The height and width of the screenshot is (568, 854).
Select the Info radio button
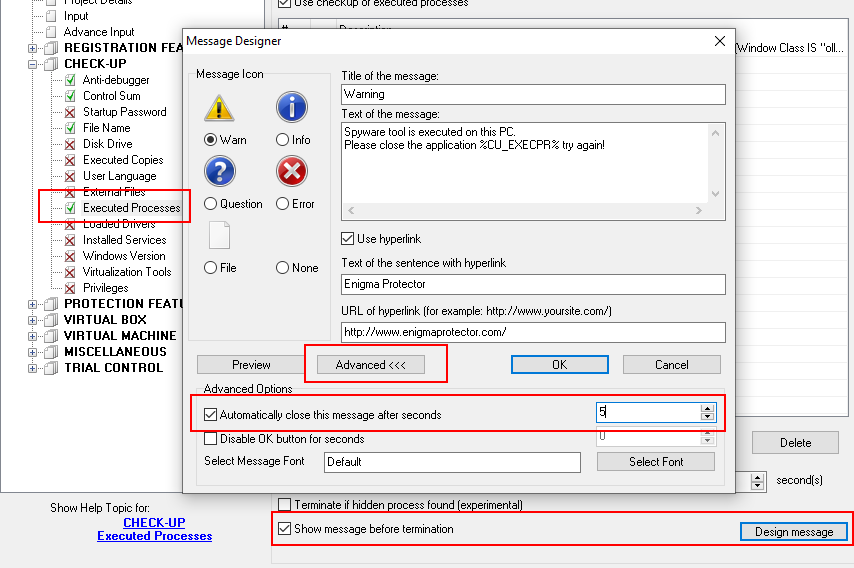tap(282, 140)
